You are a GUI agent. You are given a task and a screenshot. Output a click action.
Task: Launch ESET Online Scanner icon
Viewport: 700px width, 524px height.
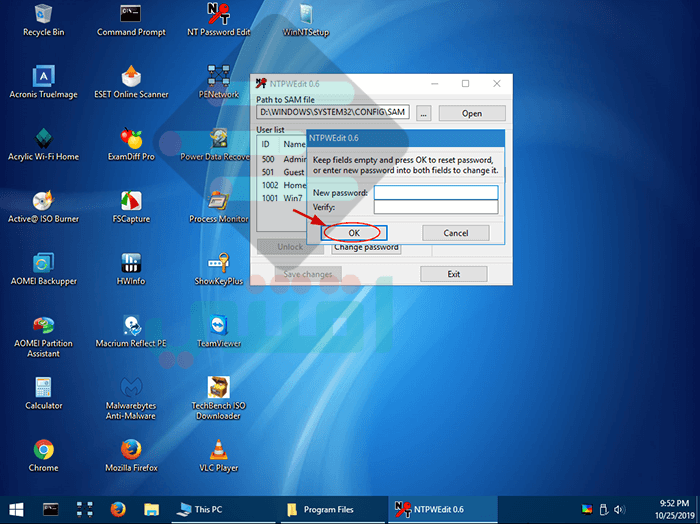click(x=131, y=83)
